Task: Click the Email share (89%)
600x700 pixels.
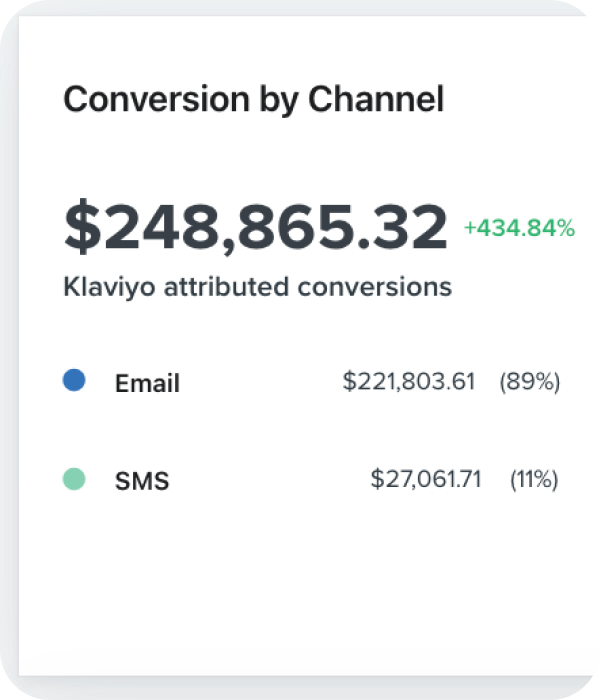Action: click(529, 381)
